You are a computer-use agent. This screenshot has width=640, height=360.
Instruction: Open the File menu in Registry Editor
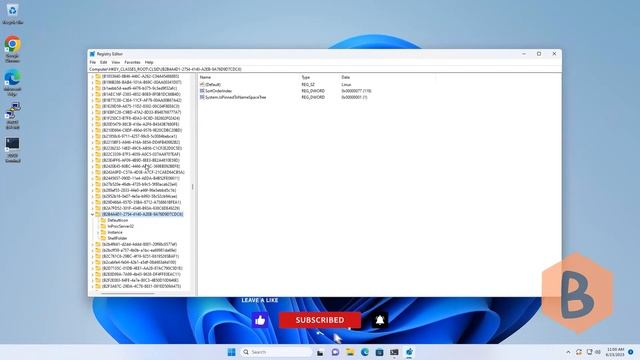93,62
